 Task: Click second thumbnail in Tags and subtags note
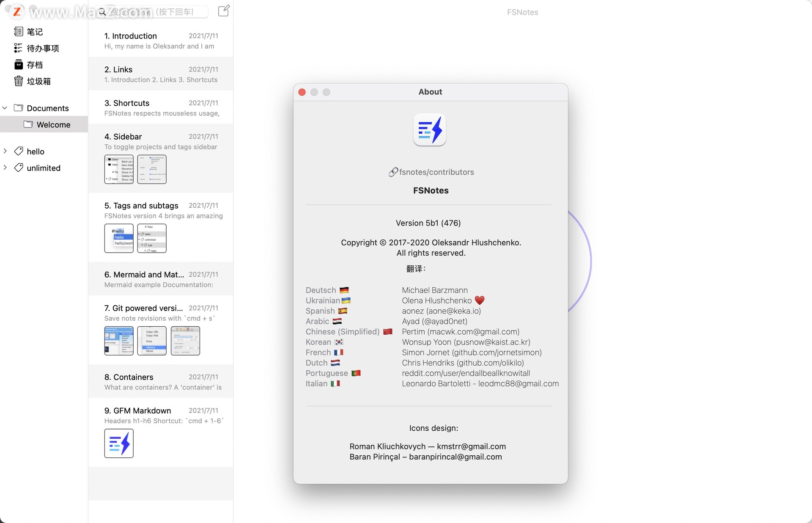(x=152, y=238)
